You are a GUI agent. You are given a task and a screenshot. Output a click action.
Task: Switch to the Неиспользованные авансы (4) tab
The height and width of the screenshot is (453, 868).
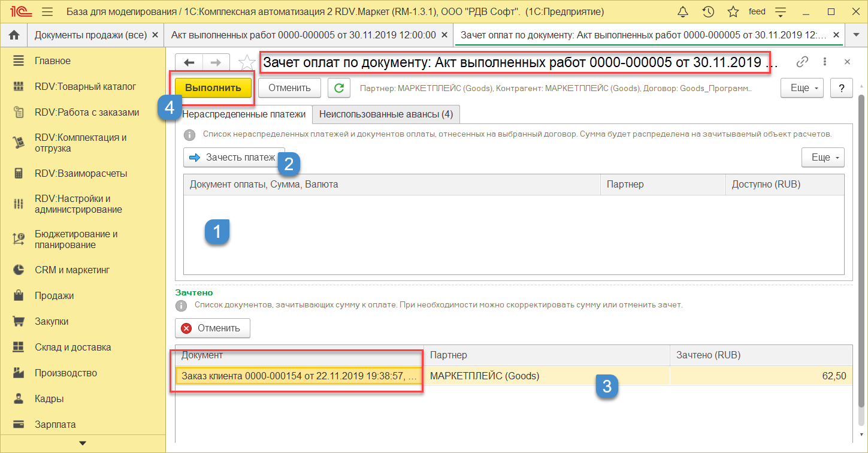pyautogui.click(x=386, y=114)
